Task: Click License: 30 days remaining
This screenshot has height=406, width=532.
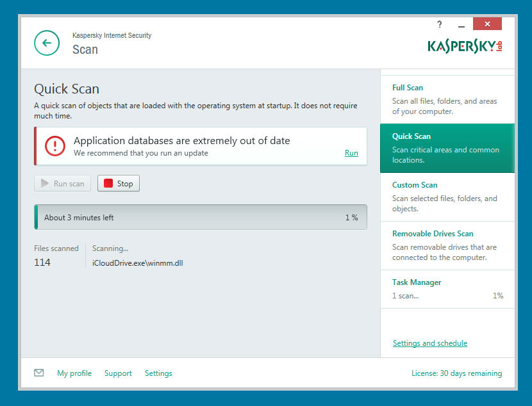Action: [x=456, y=373]
